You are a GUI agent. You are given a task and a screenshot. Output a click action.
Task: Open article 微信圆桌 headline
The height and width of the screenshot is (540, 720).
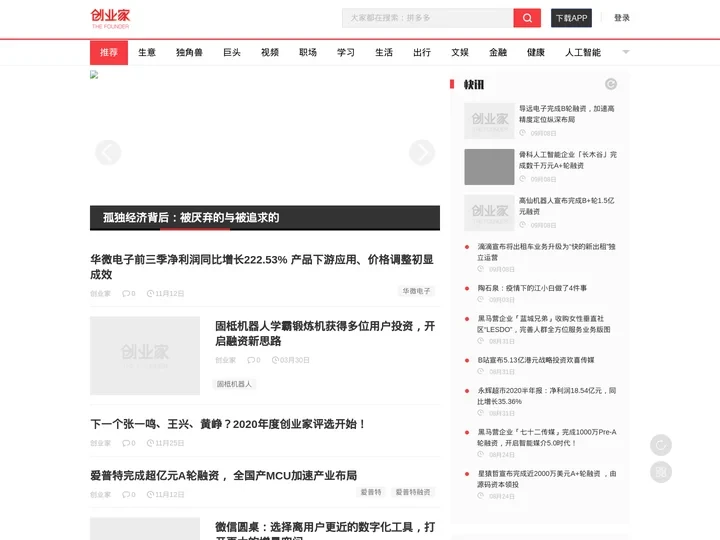[x=325, y=530]
